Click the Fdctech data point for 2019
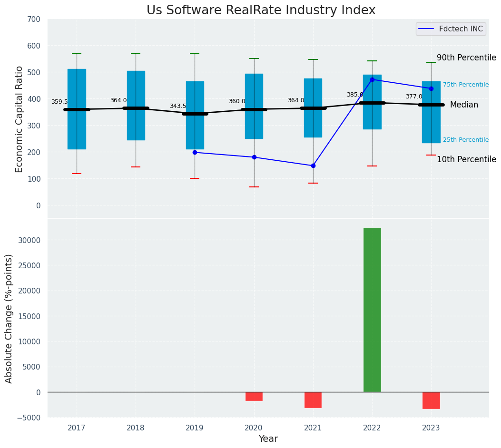This screenshot has height=448, width=501. pyautogui.click(x=195, y=152)
